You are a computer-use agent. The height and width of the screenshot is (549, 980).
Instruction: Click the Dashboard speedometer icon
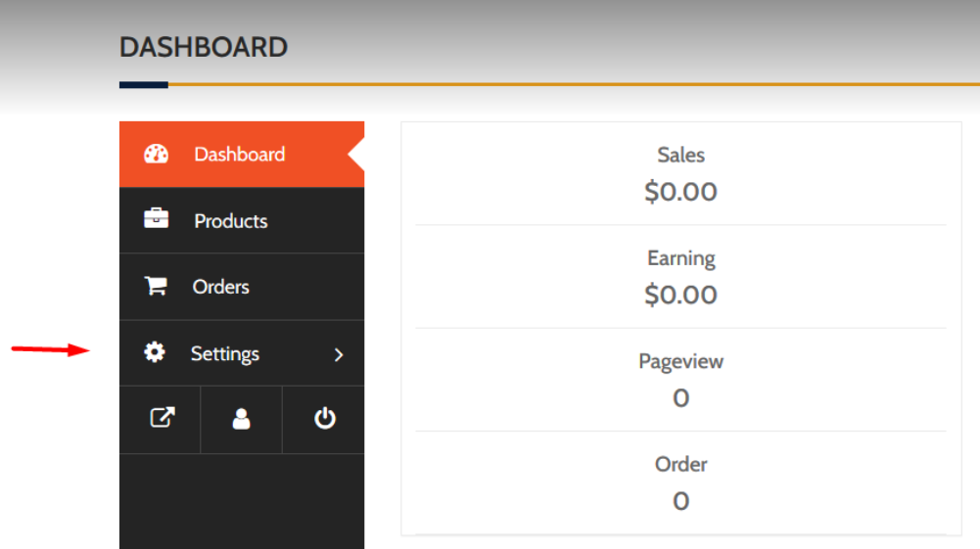pyautogui.click(x=157, y=154)
